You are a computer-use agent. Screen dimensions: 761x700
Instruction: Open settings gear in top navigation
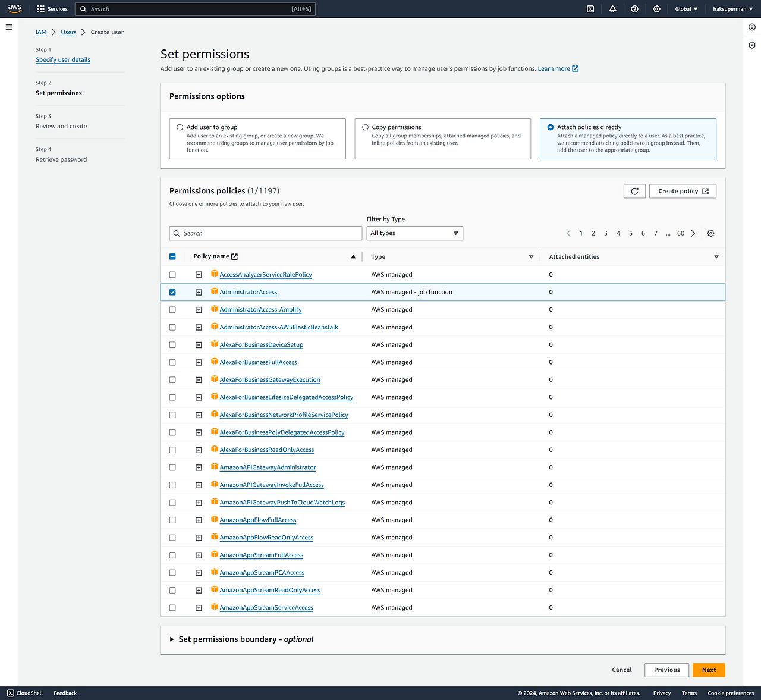[656, 9]
